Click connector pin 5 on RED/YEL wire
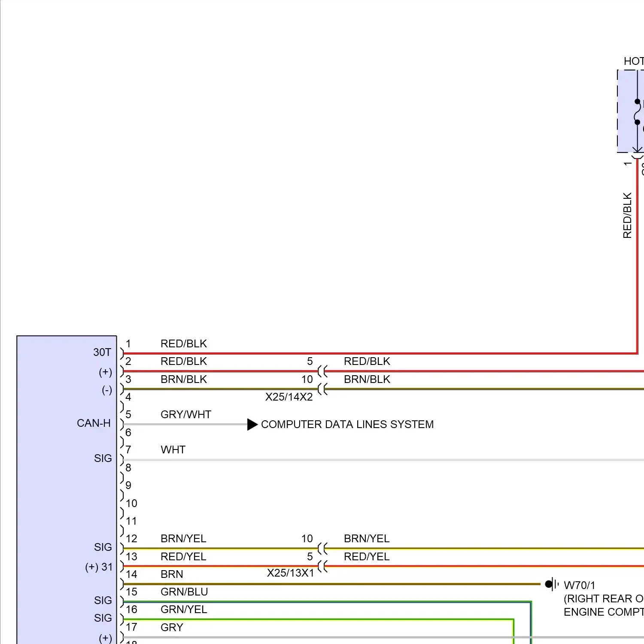This screenshot has height=644, width=644. click(x=310, y=557)
